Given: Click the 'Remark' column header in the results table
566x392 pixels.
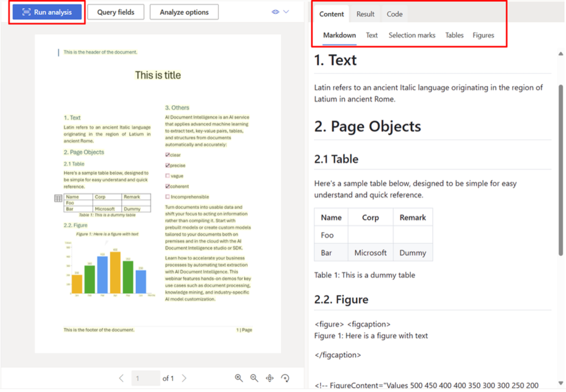Looking at the screenshot, I should 412,217.
